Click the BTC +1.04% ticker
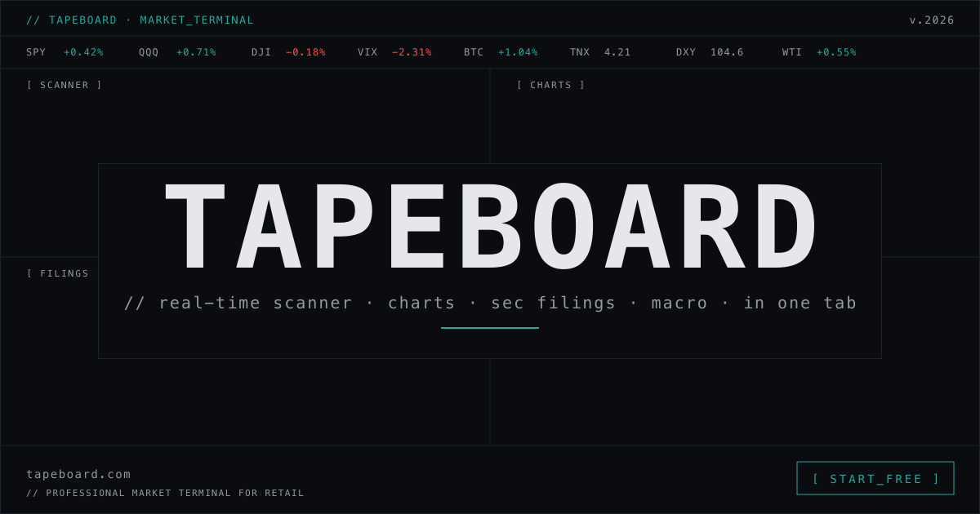This screenshot has height=514, width=980. point(501,52)
